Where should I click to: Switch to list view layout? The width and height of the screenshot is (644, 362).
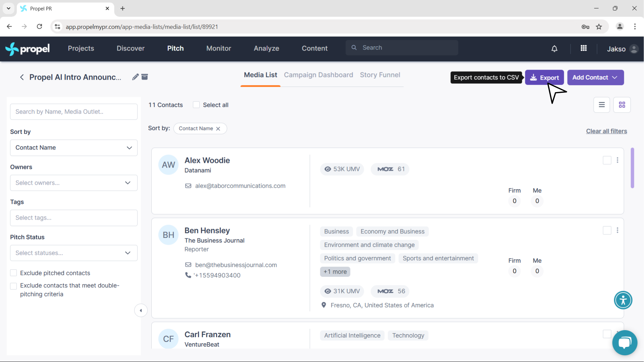tap(602, 105)
